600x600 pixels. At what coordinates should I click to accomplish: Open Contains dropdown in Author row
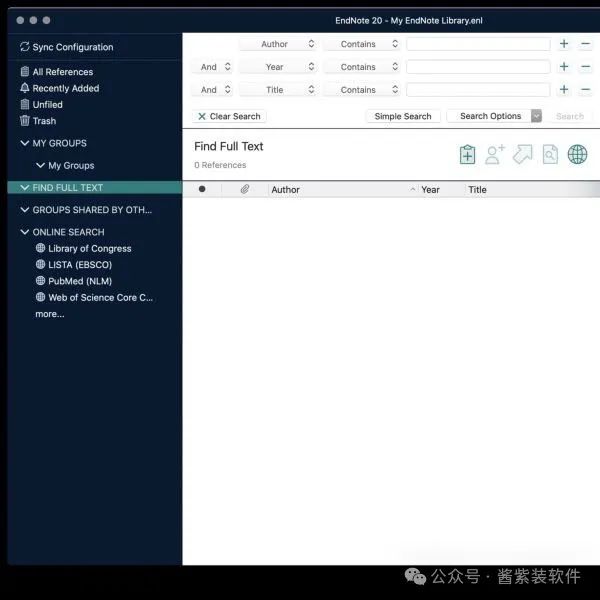(362, 44)
